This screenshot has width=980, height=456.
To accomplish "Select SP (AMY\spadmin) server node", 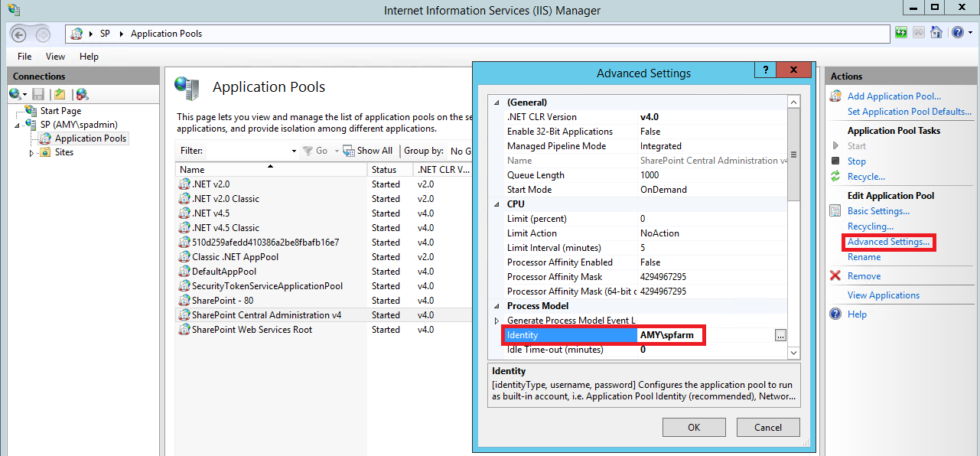I will click(x=79, y=125).
